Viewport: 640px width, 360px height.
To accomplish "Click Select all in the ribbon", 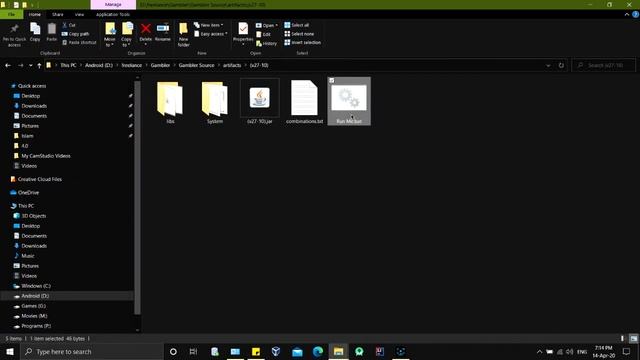I will pos(297,25).
